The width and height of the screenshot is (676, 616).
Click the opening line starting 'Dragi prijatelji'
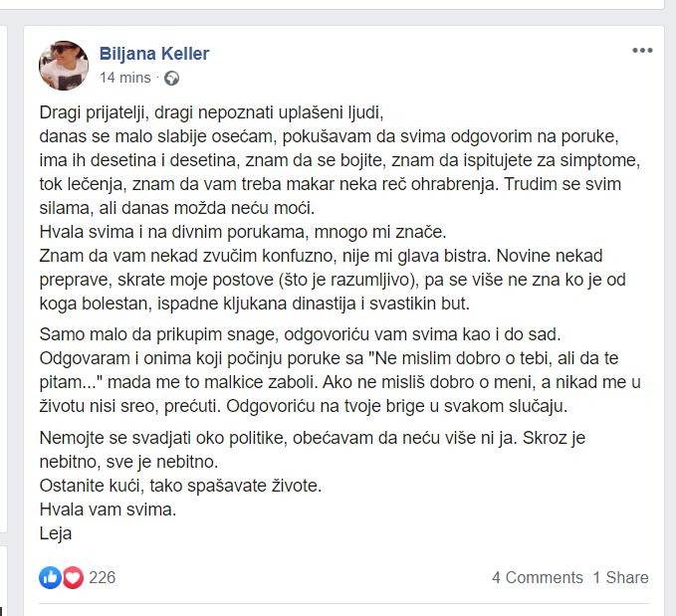211,110
